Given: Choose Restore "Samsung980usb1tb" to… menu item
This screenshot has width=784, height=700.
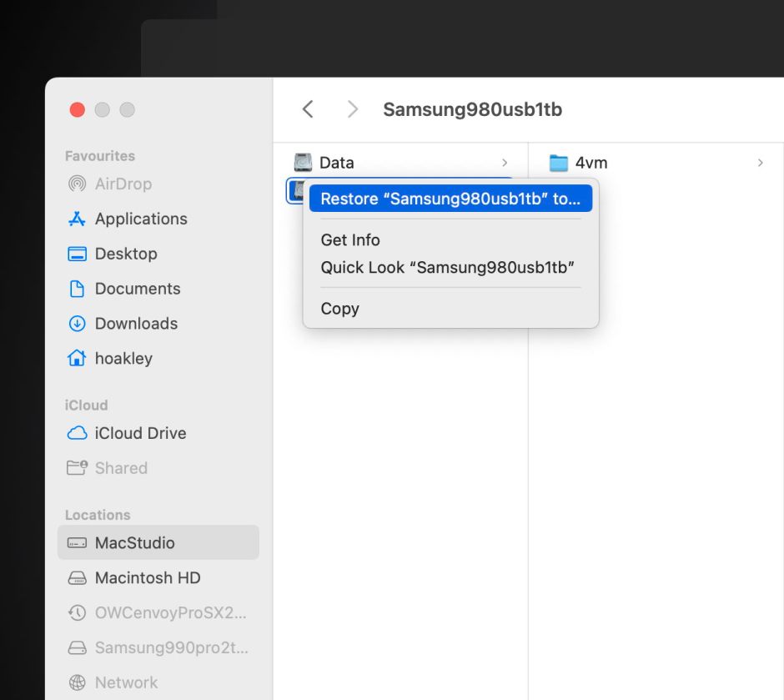Looking at the screenshot, I should click(x=450, y=199).
